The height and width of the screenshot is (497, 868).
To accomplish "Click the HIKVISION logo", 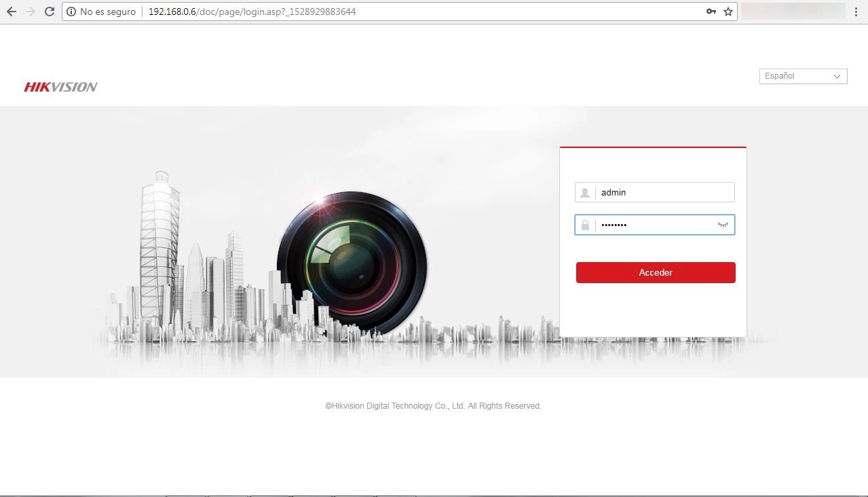I will [x=60, y=86].
